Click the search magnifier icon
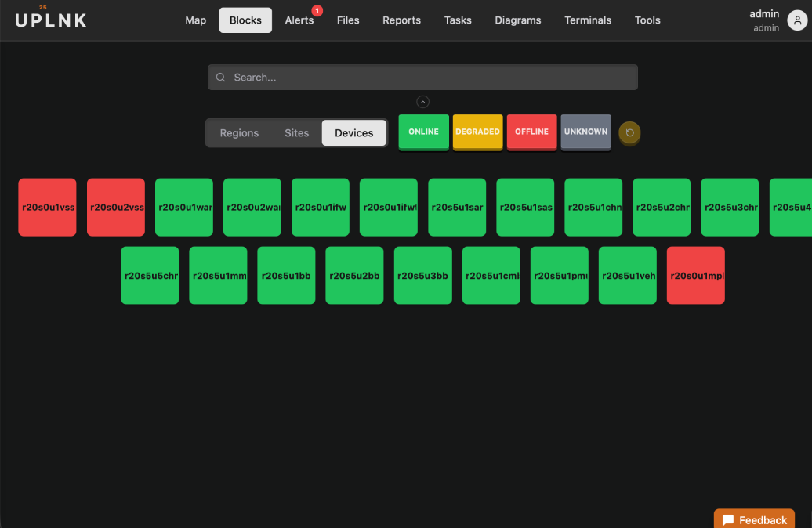Screen dimensions: 812x528 (220, 77)
